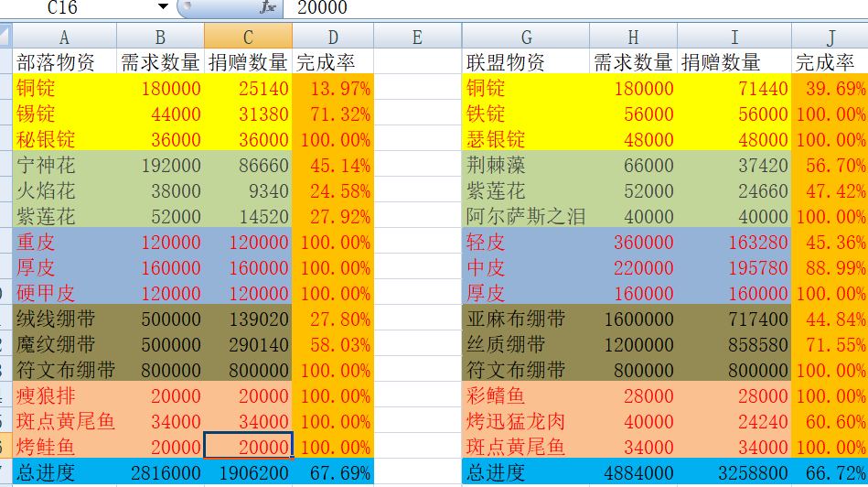The width and height of the screenshot is (868, 487).
Task: Select the 67.69% total completion cell
Action: point(333,473)
